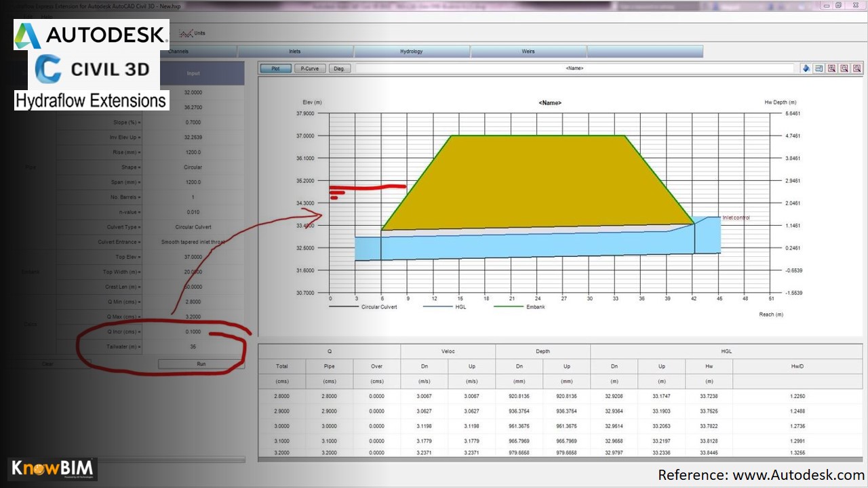Viewport: 868px width, 488px height.
Task: Edit the Q Incr (cms) value 0.1000
Action: pos(193,331)
